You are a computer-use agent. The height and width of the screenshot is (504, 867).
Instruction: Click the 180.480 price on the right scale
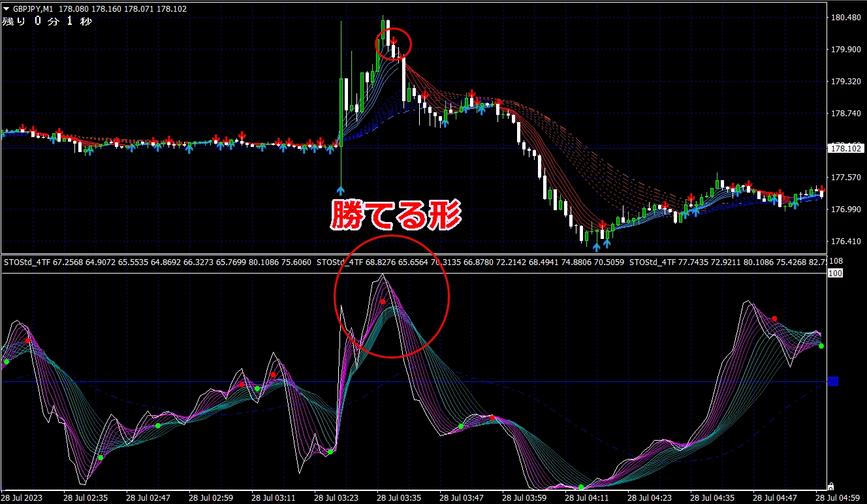844,18
